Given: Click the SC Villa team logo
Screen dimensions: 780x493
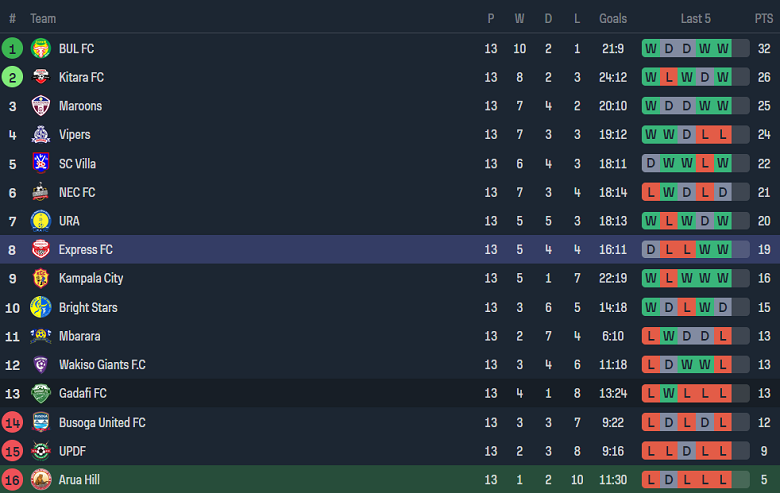Looking at the screenshot, I should point(41,163).
